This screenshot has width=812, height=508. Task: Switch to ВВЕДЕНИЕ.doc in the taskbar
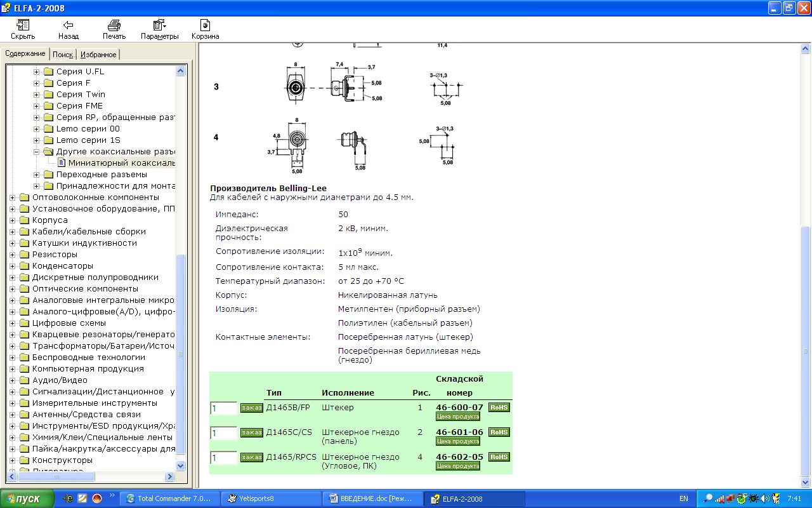(372, 498)
